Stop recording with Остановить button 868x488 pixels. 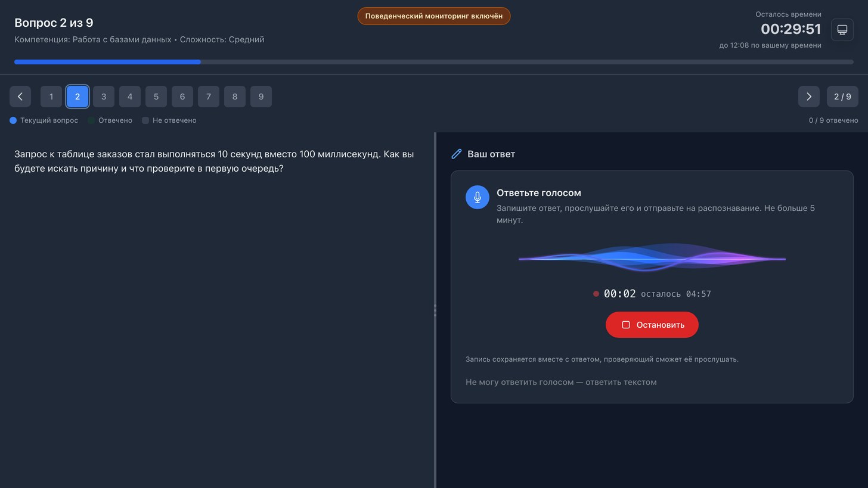652,325
